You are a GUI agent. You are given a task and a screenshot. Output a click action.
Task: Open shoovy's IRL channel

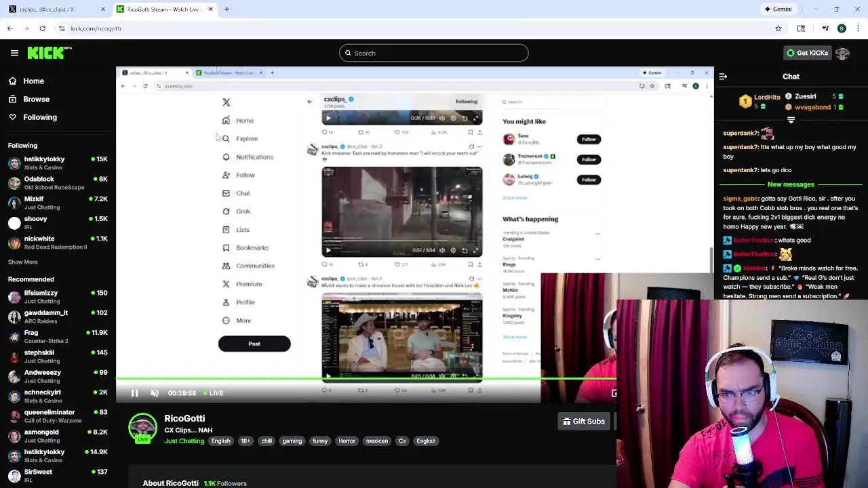pyautogui.click(x=58, y=223)
